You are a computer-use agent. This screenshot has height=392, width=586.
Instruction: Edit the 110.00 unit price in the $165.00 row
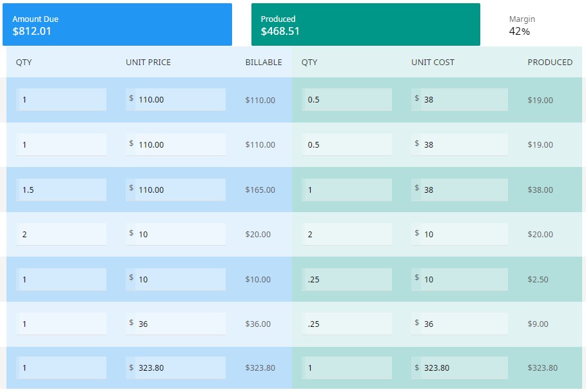pos(175,190)
